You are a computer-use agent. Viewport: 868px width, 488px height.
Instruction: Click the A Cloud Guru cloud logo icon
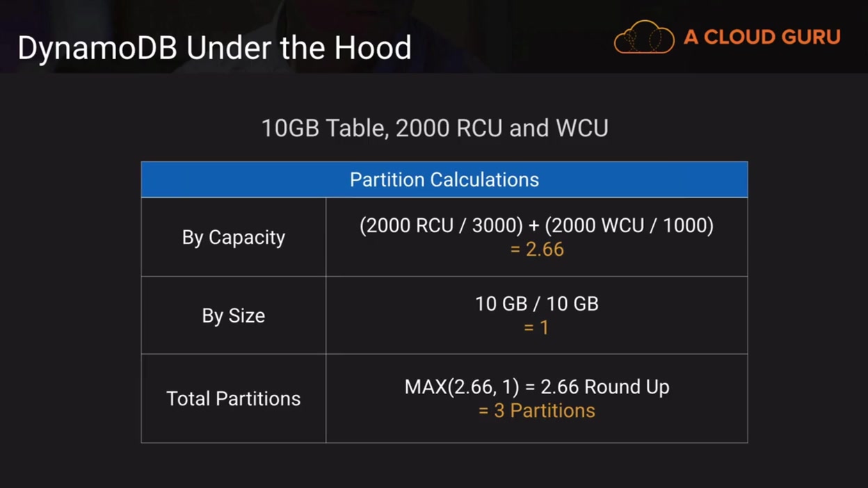coord(643,38)
